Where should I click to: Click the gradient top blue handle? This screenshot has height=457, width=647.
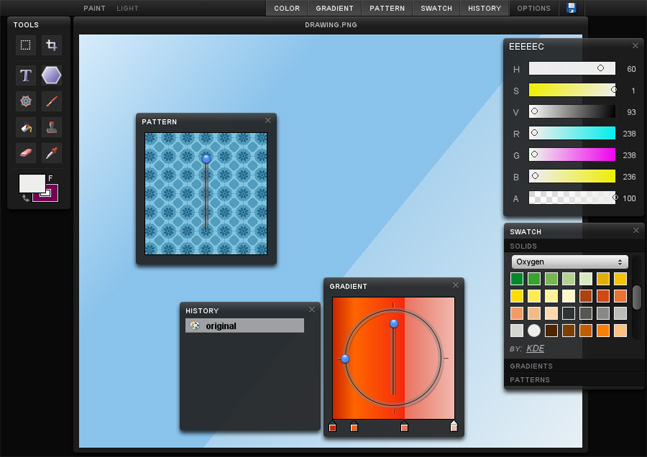[x=394, y=323]
